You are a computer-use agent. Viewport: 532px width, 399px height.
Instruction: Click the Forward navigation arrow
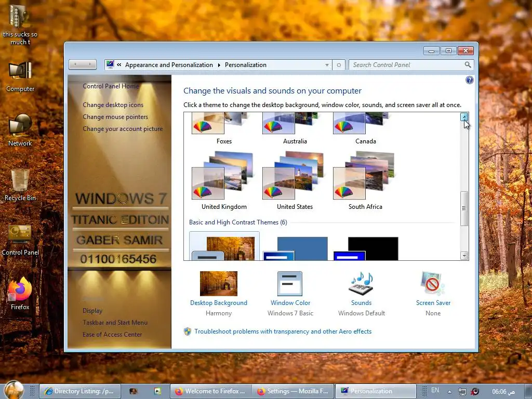90,64
